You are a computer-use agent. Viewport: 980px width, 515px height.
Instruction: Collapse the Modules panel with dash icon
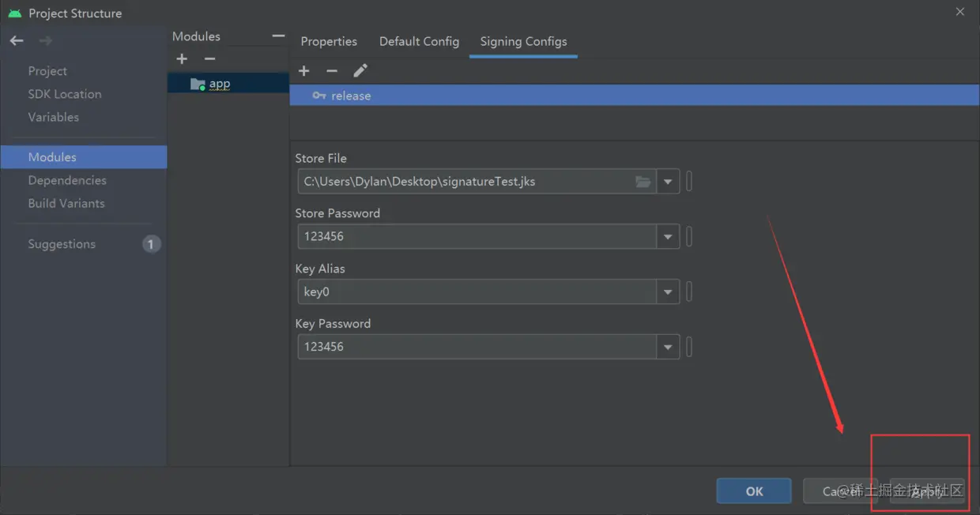[278, 36]
